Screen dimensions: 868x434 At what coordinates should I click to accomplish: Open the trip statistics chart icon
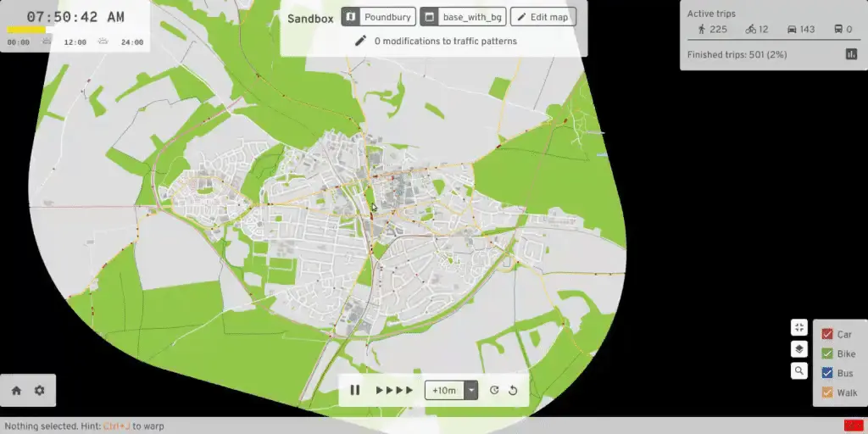pyautogui.click(x=851, y=54)
